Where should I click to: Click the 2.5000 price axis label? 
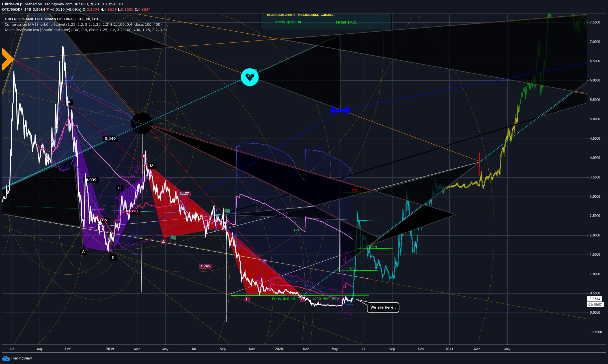click(595, 216)
